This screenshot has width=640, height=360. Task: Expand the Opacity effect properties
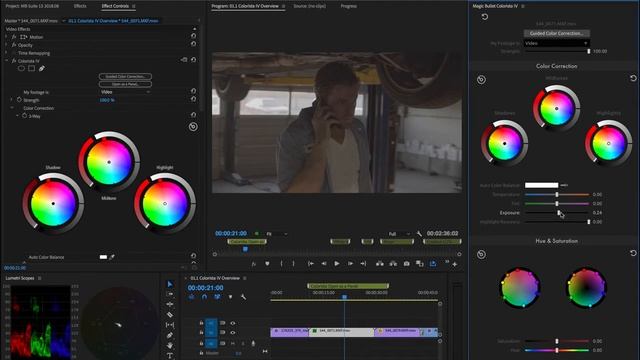(x=6, y=45)
